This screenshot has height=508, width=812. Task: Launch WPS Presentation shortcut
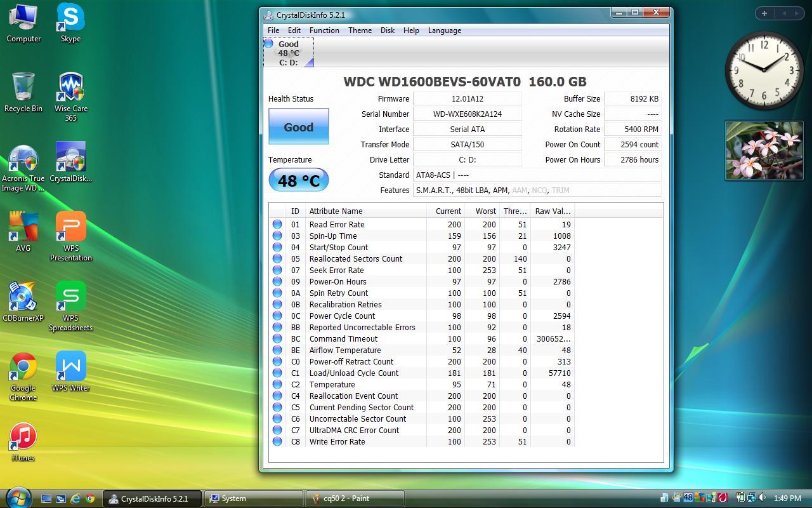[x=70, y=236]
